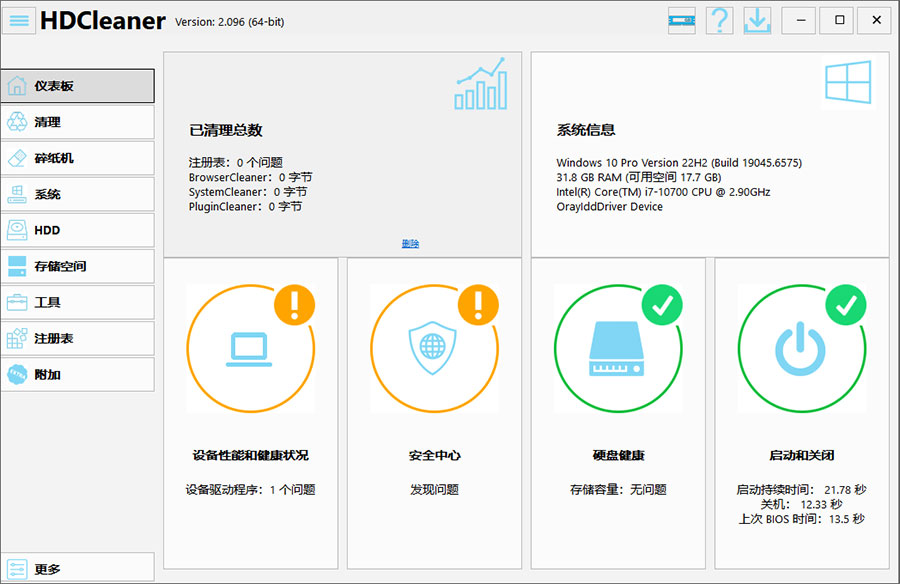Click the OrayIddDriver Device line
This screenshot has width=900, height=584.
tap(610, 207)
